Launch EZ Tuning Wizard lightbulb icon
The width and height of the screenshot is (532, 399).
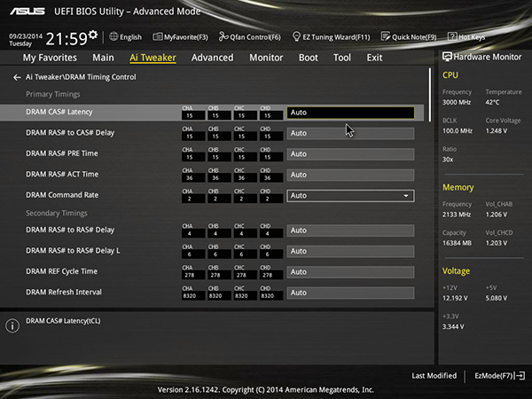(296, 36)
